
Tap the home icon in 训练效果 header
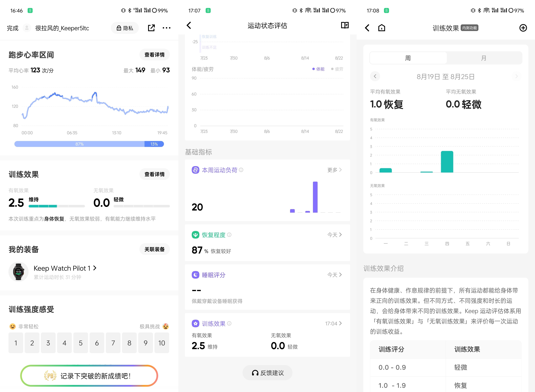pyautogui.click(x=381, y=28)
